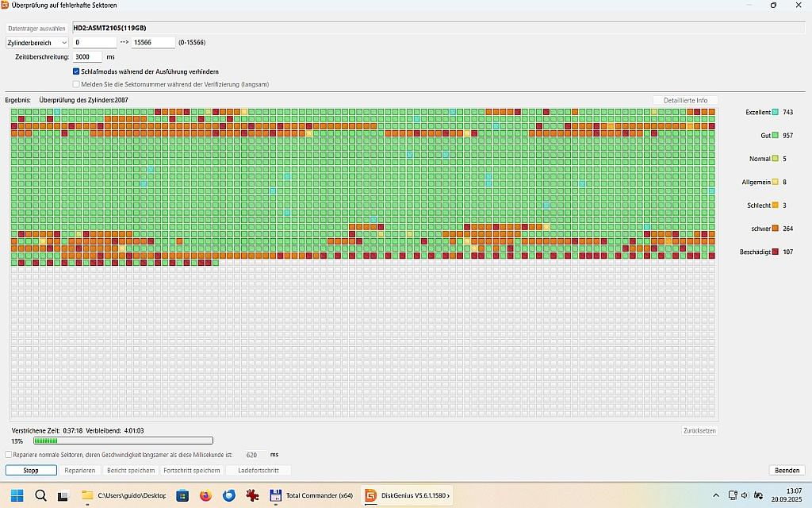Maximize the window via restore button
The image size is (812, 508).
click(x=773, y=6)
